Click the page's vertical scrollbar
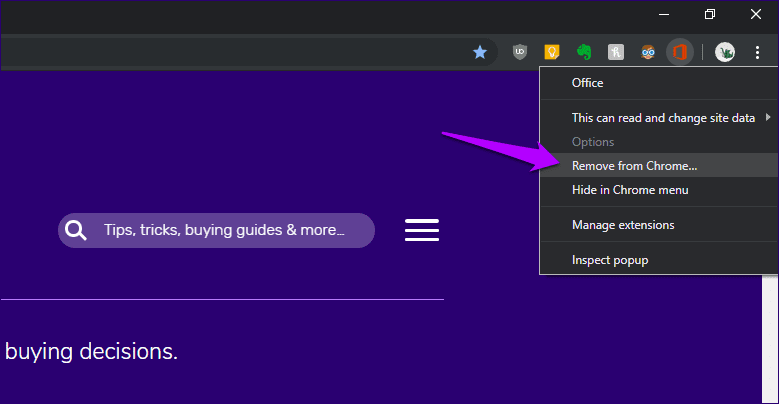Image resolution: width=779 pixels, height=404 pixels. point(770,338)
